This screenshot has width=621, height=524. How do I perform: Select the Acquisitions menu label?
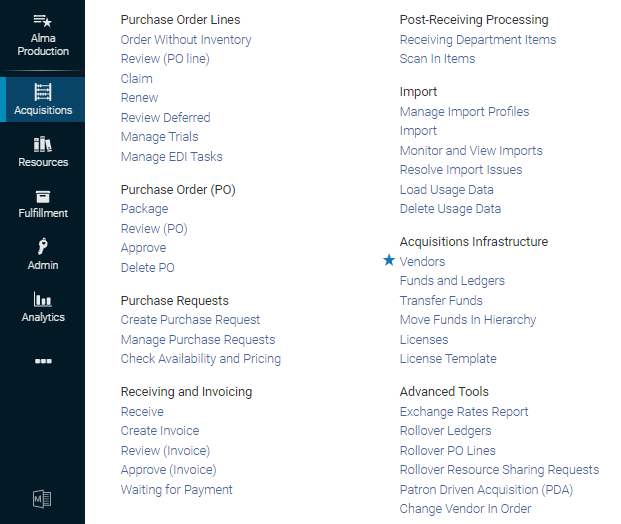coord(43,110)
